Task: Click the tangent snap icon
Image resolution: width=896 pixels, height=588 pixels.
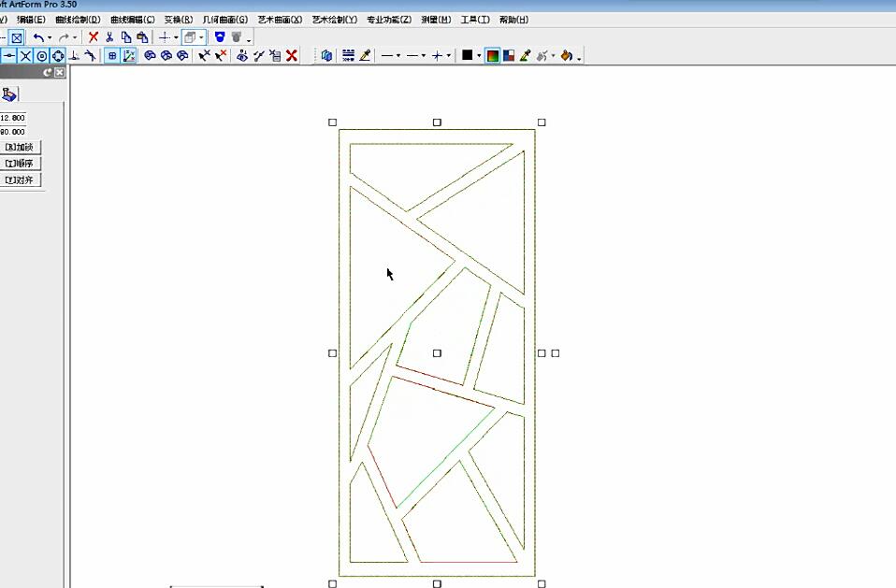Action: [91, 56]
